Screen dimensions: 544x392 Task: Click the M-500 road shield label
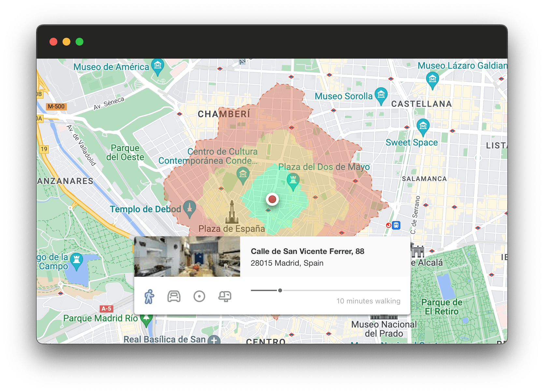pyautogui.click(x=56, y=106)
